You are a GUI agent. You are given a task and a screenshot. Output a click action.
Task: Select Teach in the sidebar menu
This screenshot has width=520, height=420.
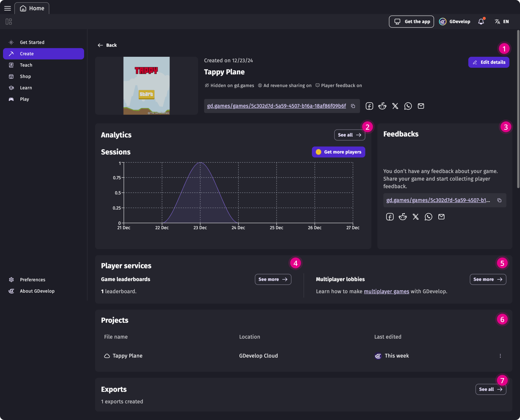click(x=26, y=65)
